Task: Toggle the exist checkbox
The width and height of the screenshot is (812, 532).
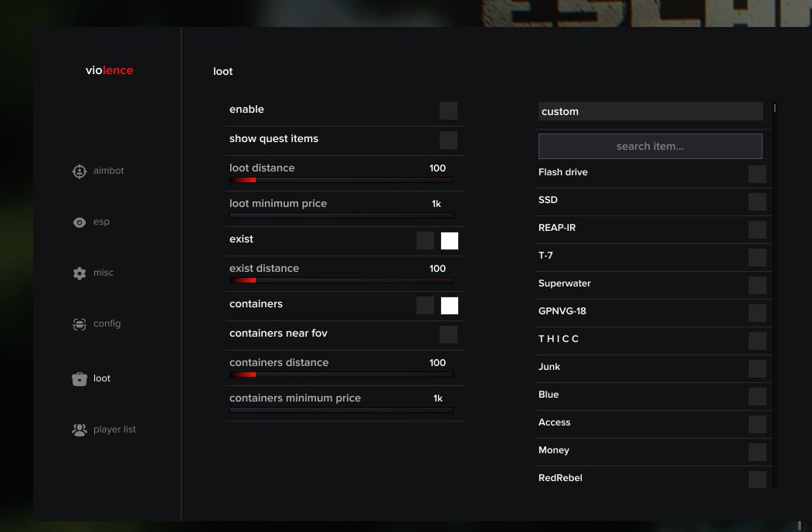Action: click(x=425, y=241)
